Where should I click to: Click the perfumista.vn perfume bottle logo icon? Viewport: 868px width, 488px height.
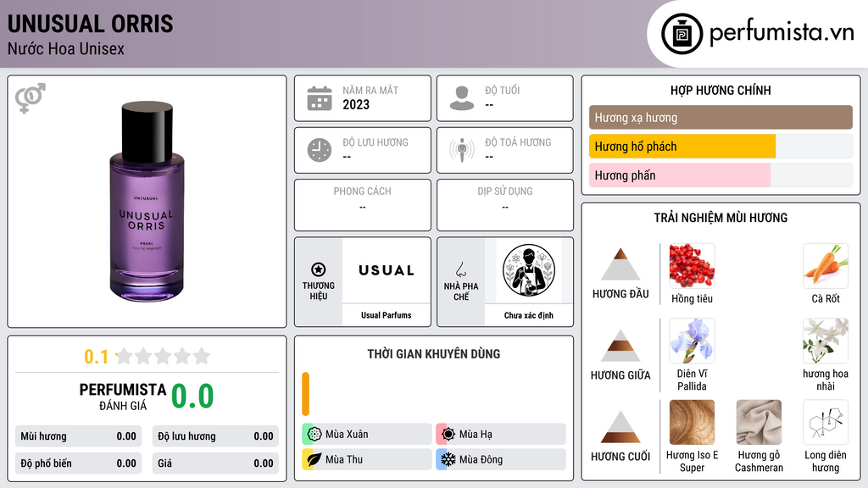682,34
